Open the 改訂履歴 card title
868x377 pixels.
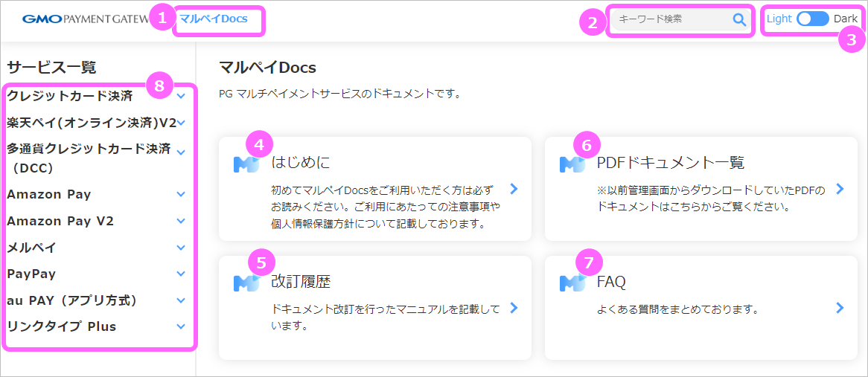pos(301,282)
